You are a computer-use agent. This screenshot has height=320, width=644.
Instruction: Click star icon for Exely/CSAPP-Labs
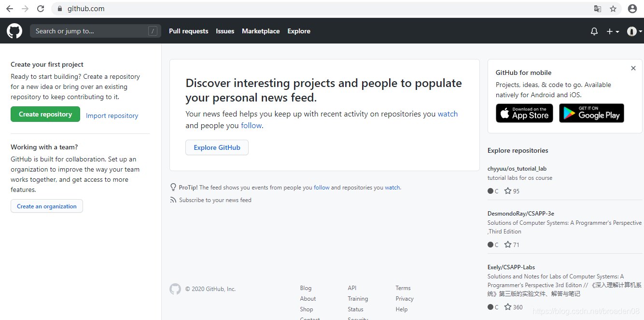[508, 307]
